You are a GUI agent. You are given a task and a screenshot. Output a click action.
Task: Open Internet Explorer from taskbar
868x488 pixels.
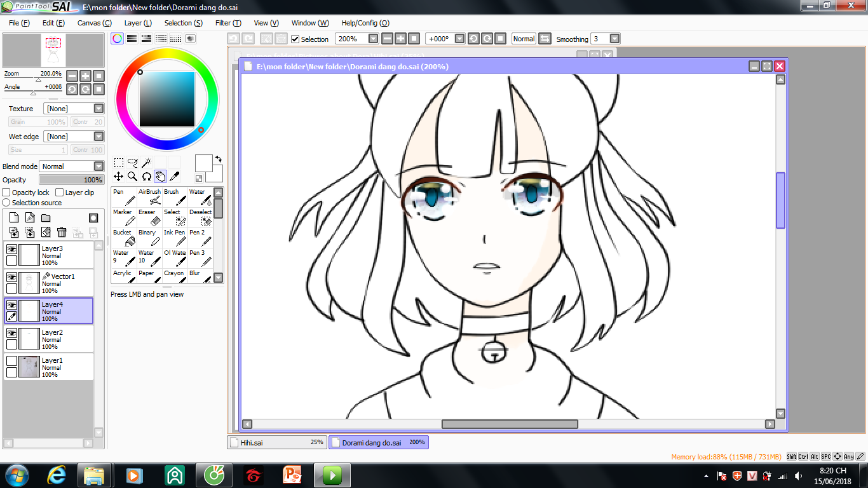coord(57,475)
